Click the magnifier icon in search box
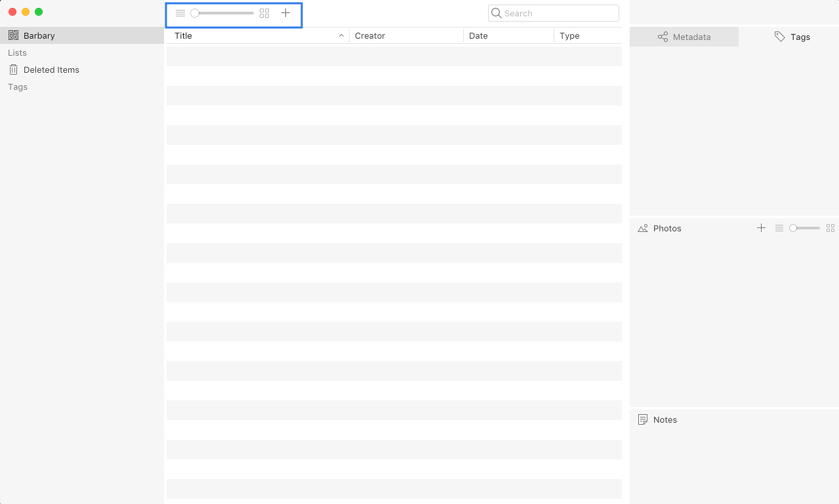The width and height of the screenshot is (839, 504). pos(497,13)
